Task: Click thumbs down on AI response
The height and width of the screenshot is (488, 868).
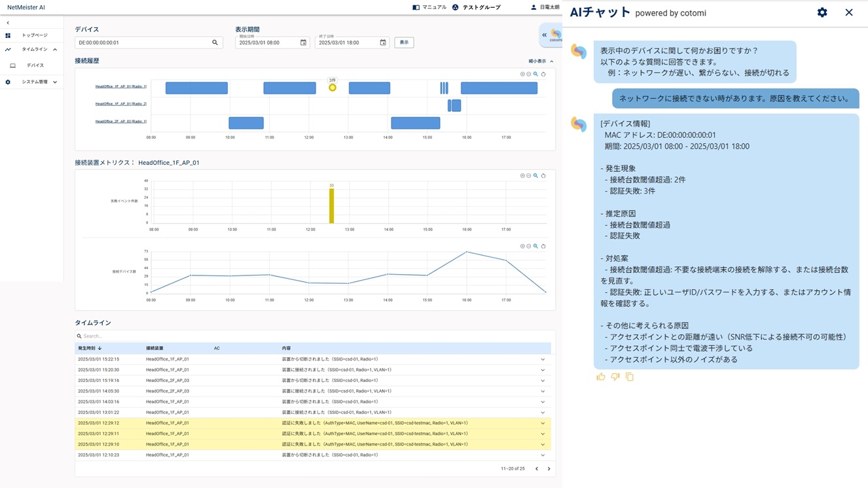Action: click(615, 377)
